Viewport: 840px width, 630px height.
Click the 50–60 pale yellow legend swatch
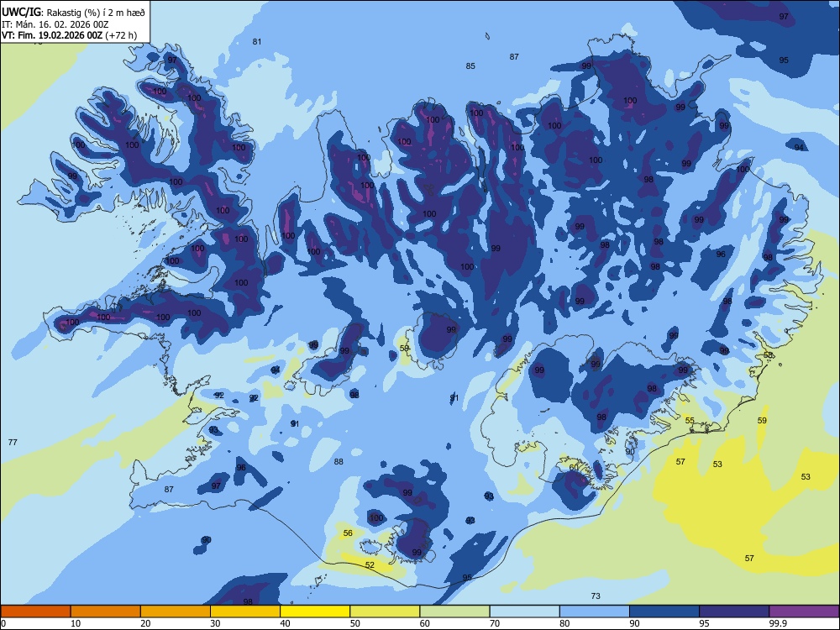[385, 612]
